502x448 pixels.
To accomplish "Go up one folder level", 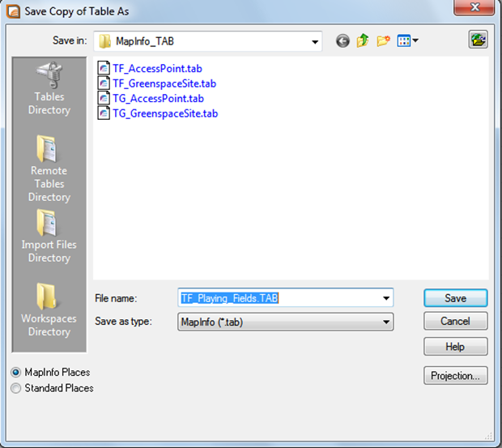I will tap(363, 41).
